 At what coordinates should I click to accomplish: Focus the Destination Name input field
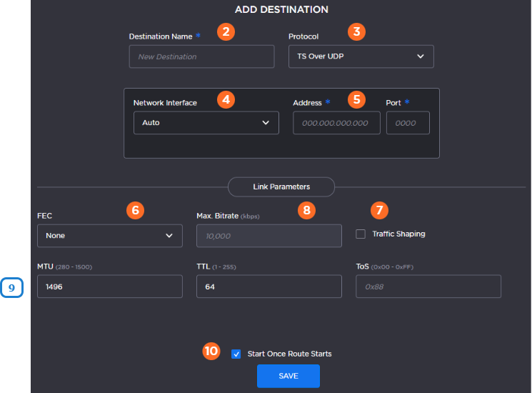(x=201, y=56)
